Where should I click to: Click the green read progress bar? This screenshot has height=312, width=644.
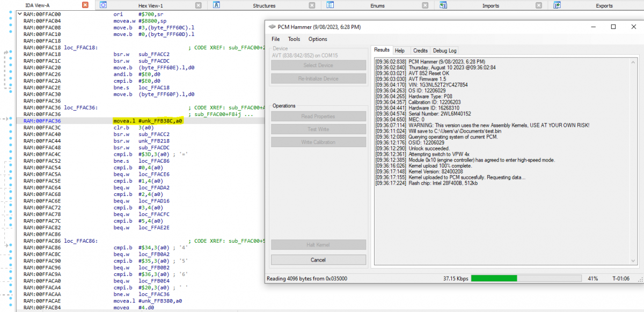point(526,278)
